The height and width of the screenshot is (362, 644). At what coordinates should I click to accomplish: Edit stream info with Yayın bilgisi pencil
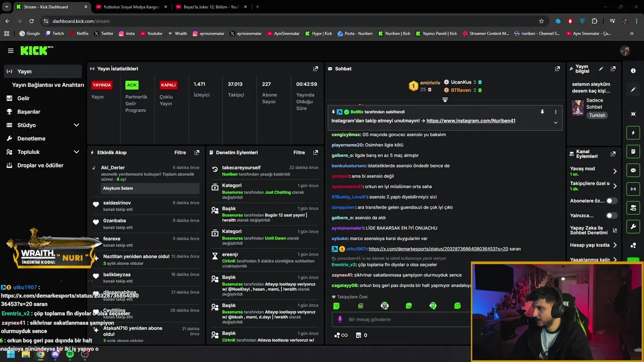pos(601,69)
